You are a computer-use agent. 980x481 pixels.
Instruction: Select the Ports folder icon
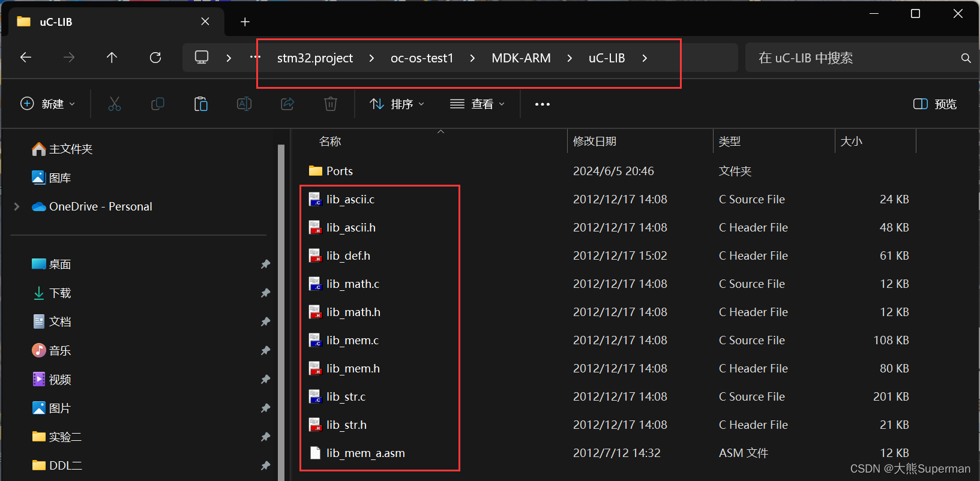pos(315,171)
